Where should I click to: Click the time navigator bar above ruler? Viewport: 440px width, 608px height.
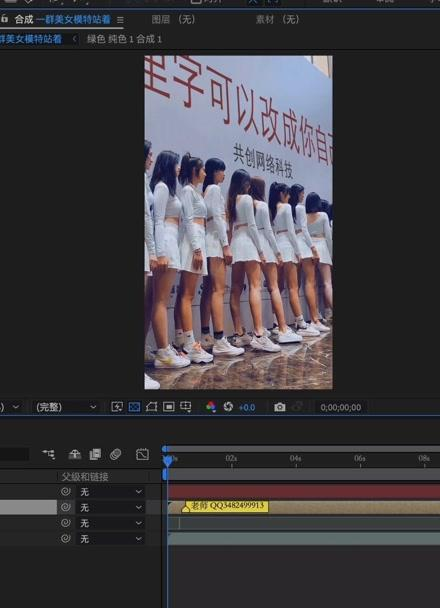(302, 449)
